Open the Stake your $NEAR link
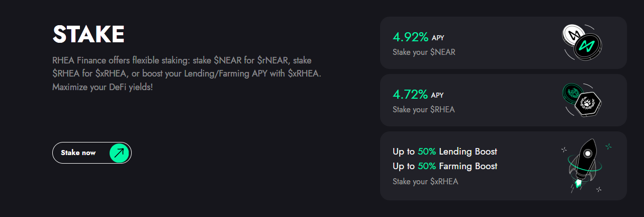Image resolution: width=644 pixels, height=217 pixels. pos(424,52)
